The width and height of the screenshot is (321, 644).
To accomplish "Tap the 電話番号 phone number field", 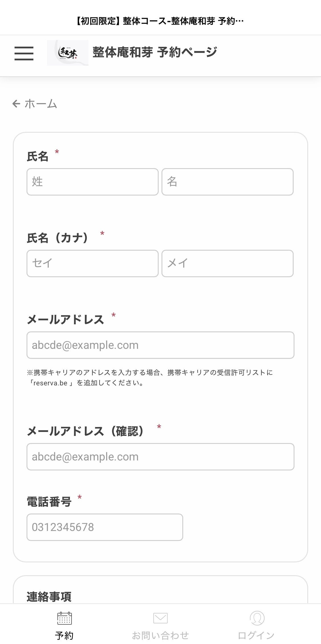I will (105, 527).
